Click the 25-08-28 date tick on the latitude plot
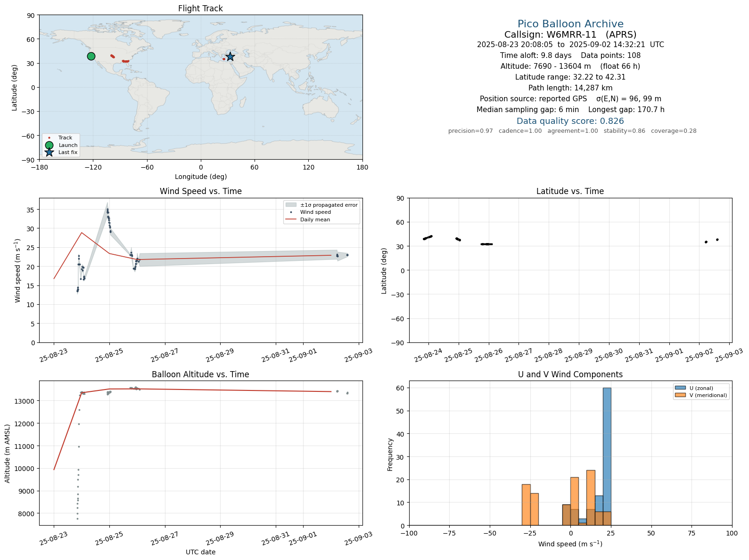Viewport: 749px width, 560px height. [x=549, y=356]
